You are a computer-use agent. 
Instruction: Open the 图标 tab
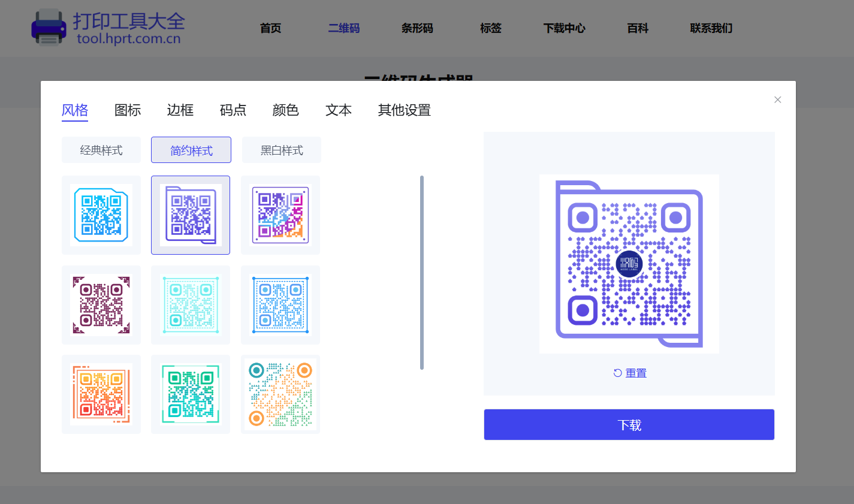click(x=128, y=110)
